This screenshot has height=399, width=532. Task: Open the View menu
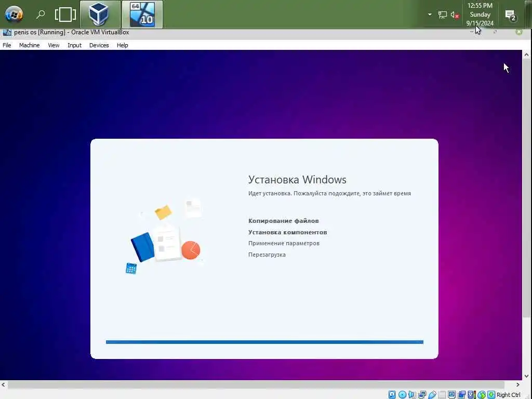(x=54, y=45)
